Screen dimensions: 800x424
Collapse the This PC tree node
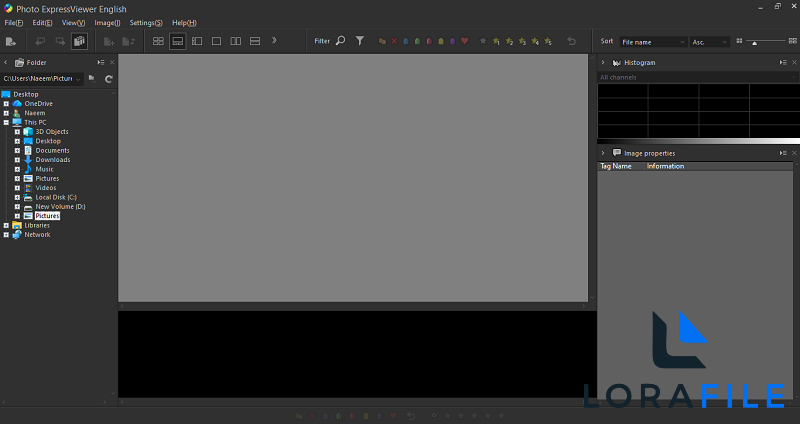(6, 122)
